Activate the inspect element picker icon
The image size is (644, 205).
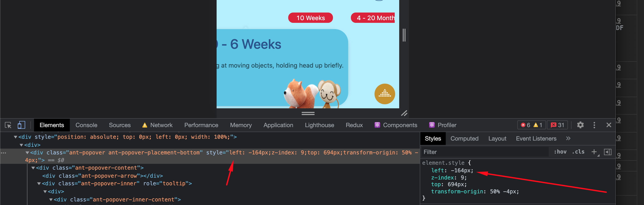pyautogui.click(x=8, y=125)
